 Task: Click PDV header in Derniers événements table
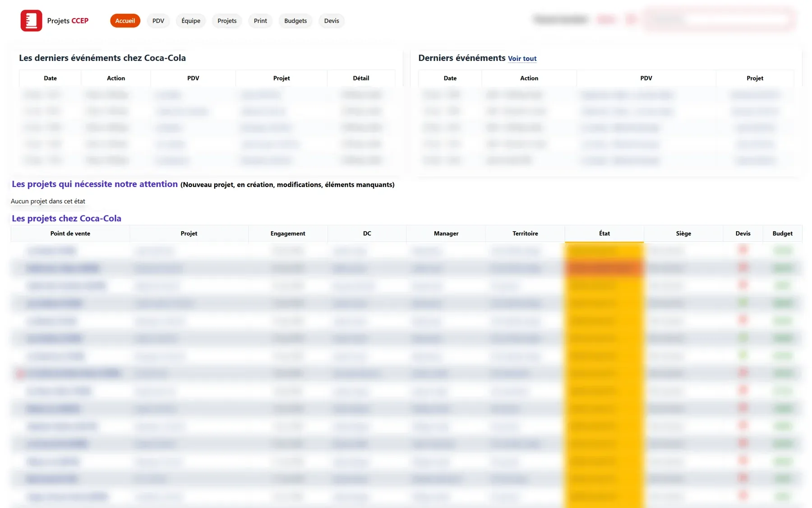tap(646, 78)
